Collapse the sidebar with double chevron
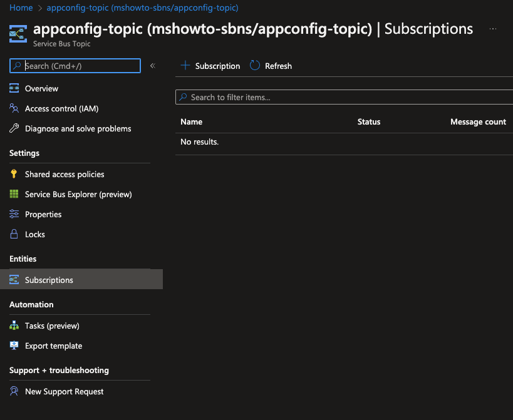513x420 pixels. [153, 66]
